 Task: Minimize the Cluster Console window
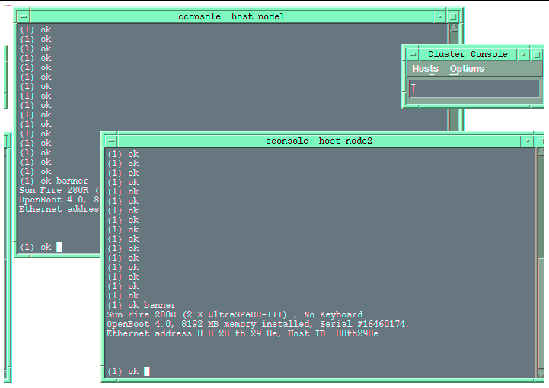523,54
